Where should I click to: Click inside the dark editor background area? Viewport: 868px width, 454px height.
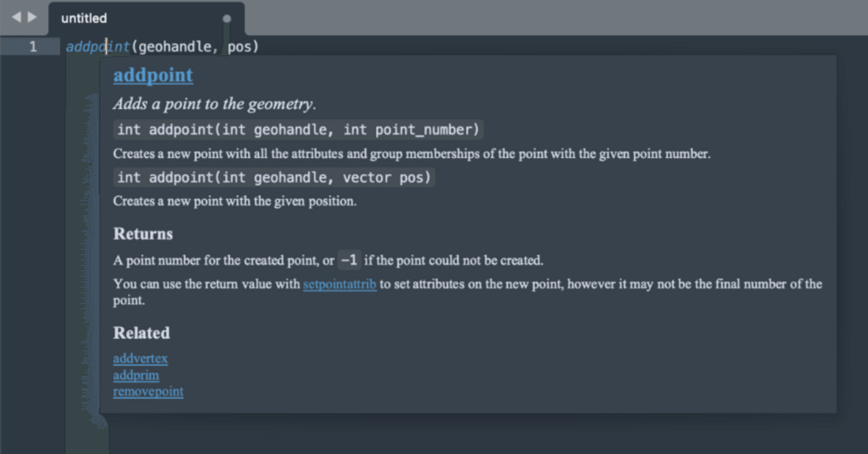[475, 437]
